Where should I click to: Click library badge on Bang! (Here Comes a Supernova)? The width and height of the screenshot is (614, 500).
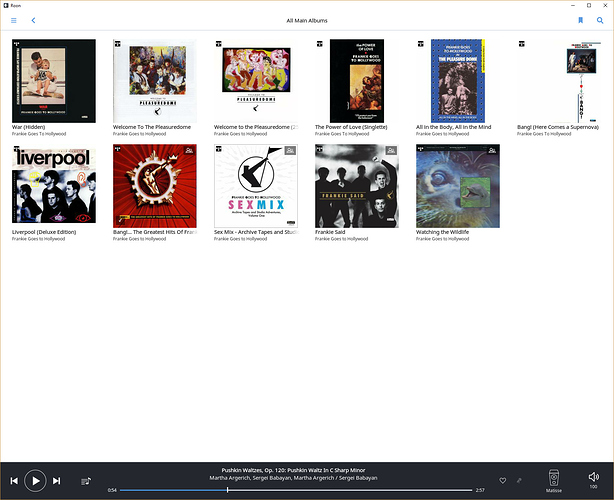(x=522, y=44)
